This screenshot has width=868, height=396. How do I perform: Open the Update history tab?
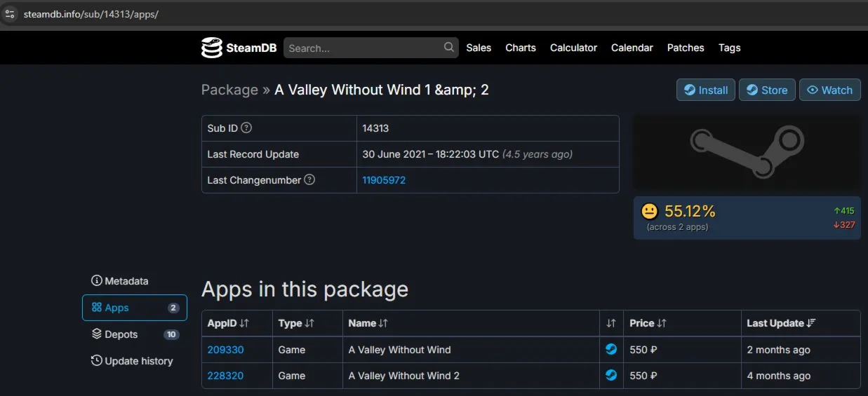tap(135, 361)
